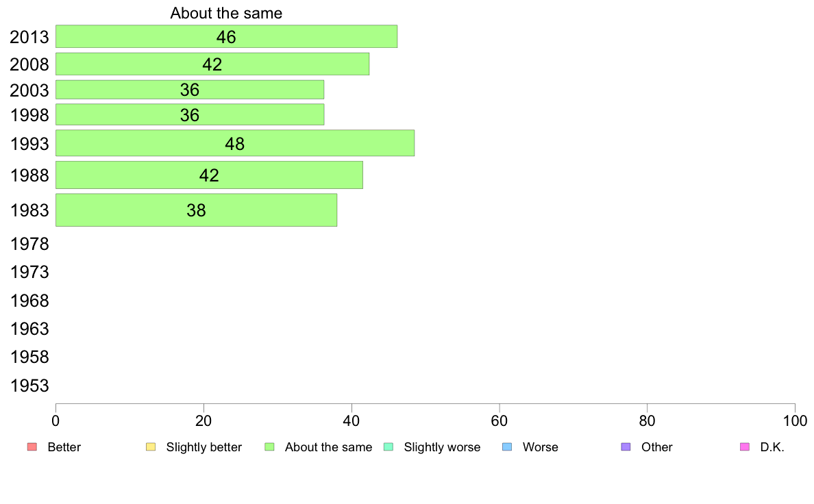The width and height of the screenshot is (814, 504).
Task: Select the 2013 bar showing 46
Action: tap(226, 36)
